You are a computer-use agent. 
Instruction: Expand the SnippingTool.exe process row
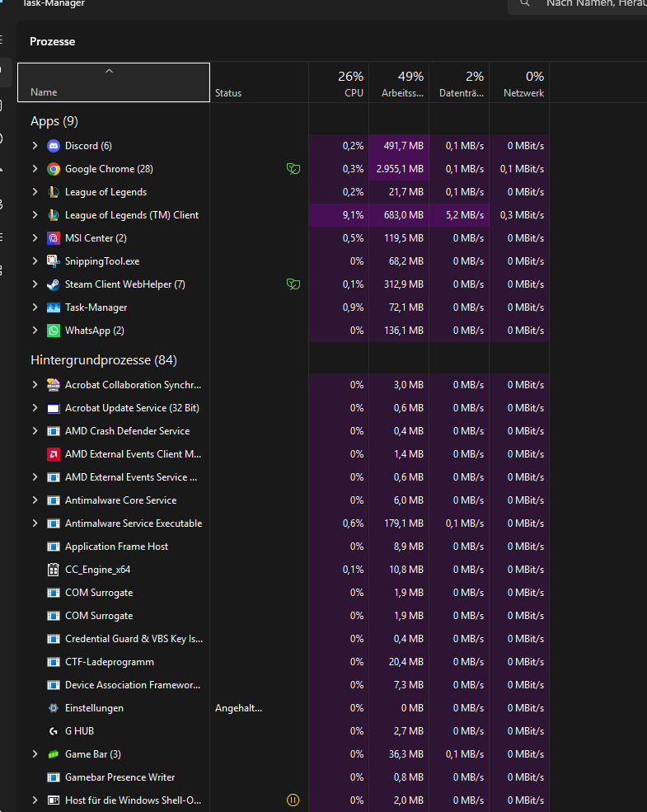pyautogui.click(x=35, y=261)
